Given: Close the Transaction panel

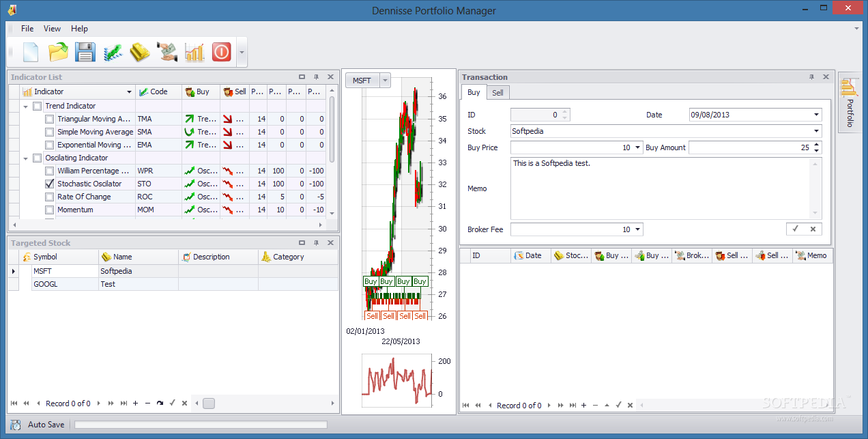Looking at the screenshot, I should 826,77.
